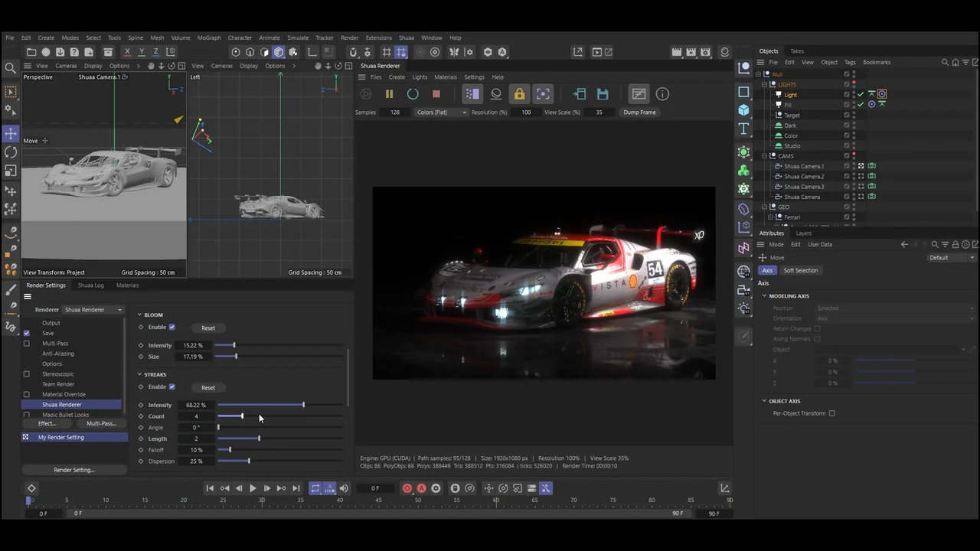Toggle the Stereoscopic checkbox

(x=27, y=374)
